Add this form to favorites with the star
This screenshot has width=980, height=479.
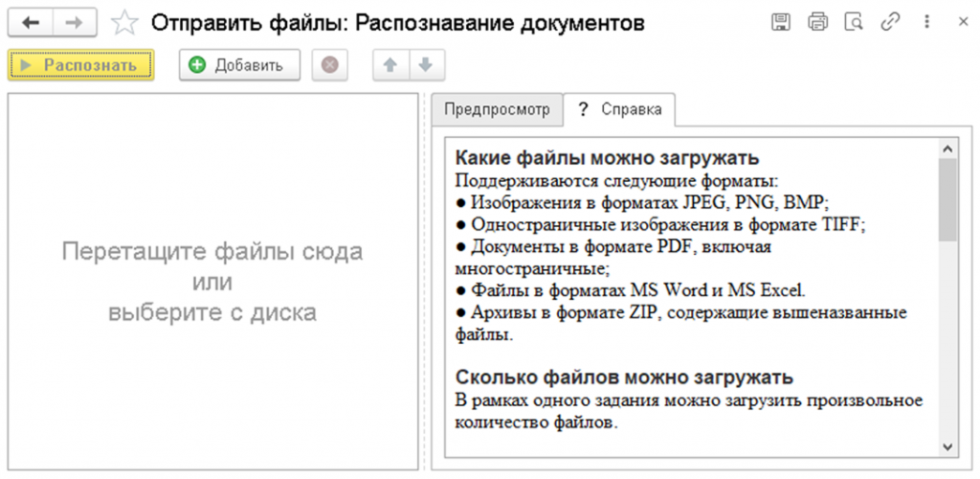[x=123, y=23]
